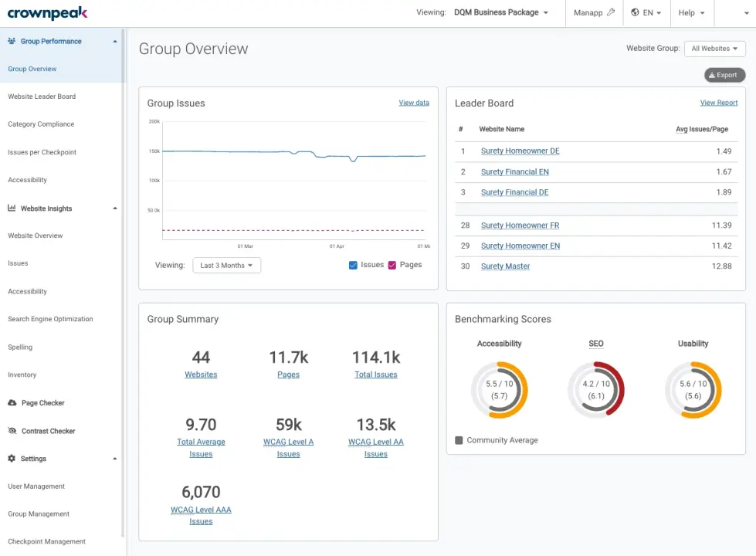756x556 pixels.
Task: Click the Total Issues summary link
Action: coord(375,375)
